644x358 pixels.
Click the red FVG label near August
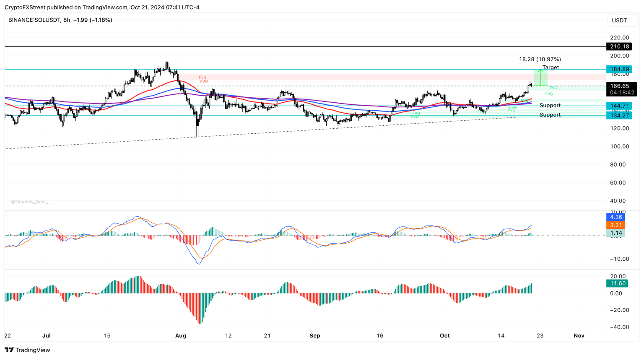(203, 78)
